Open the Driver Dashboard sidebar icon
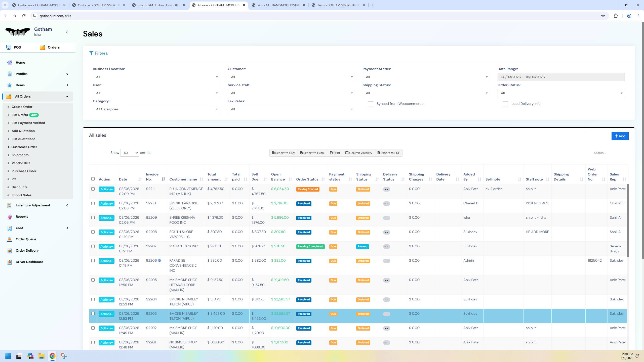Image resolution: width=644 pixels, height=362 pixels. point(10,262)
